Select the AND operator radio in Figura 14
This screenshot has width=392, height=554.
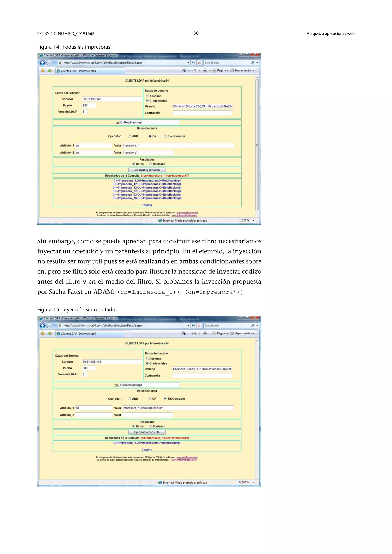pos(130,136)
